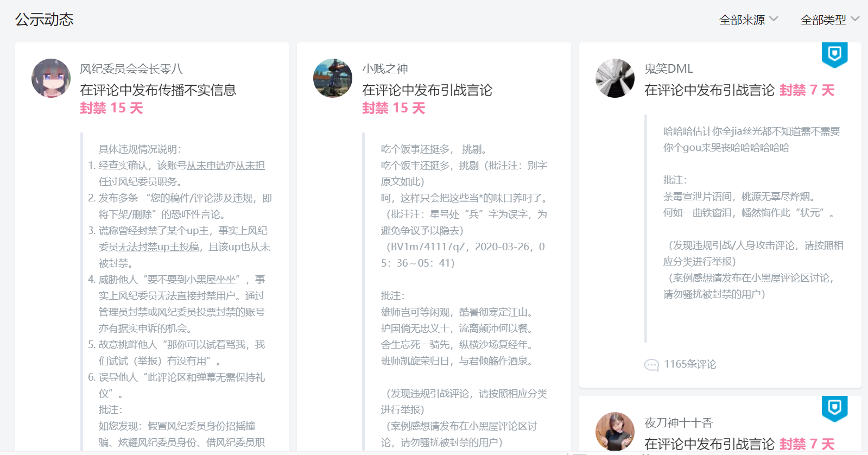Viewport: 868px width, 455px height.
Task: Click the line 何如一曲铁窗泪，幡然悔作此“状元”。
Action: 749,213
